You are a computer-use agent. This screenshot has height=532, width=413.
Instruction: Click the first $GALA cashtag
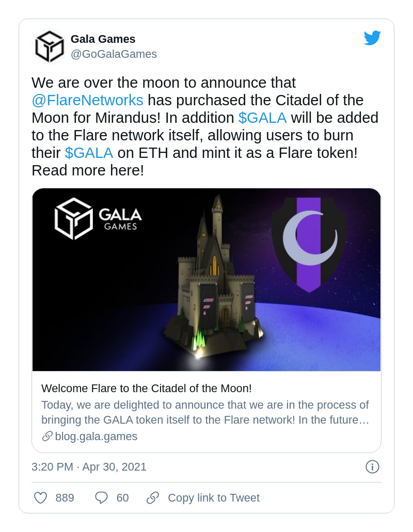262,118
